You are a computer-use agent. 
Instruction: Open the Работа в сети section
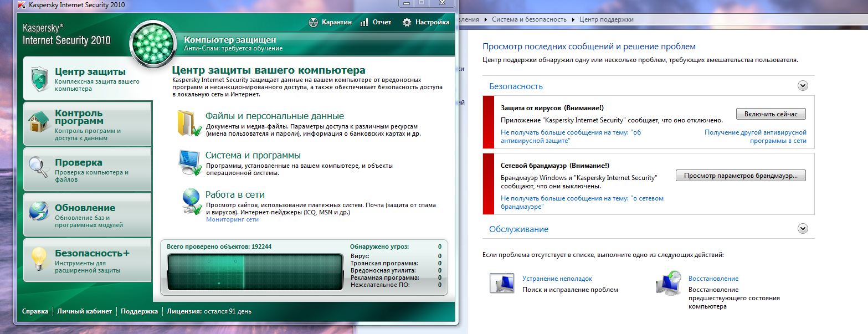[x=235, y=194]
